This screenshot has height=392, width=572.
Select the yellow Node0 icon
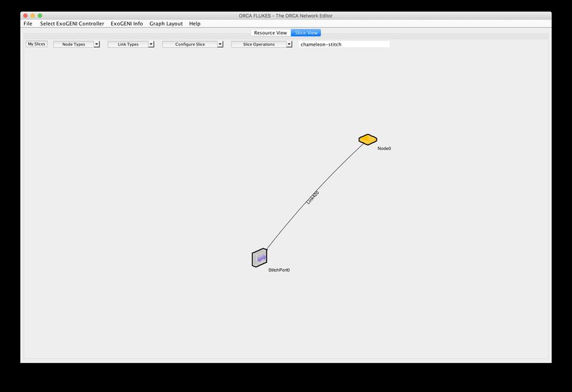[x=367, y=139]
